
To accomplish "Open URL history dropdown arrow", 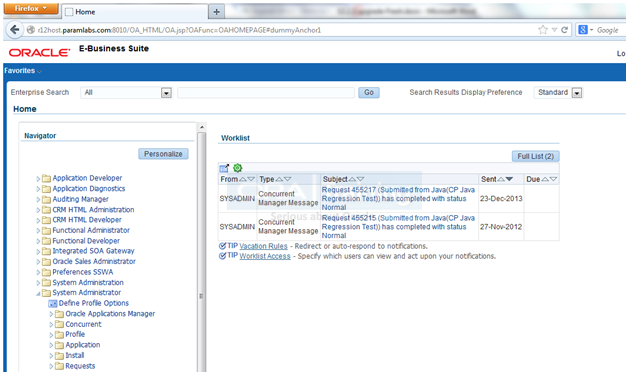I will pos(554,30).
